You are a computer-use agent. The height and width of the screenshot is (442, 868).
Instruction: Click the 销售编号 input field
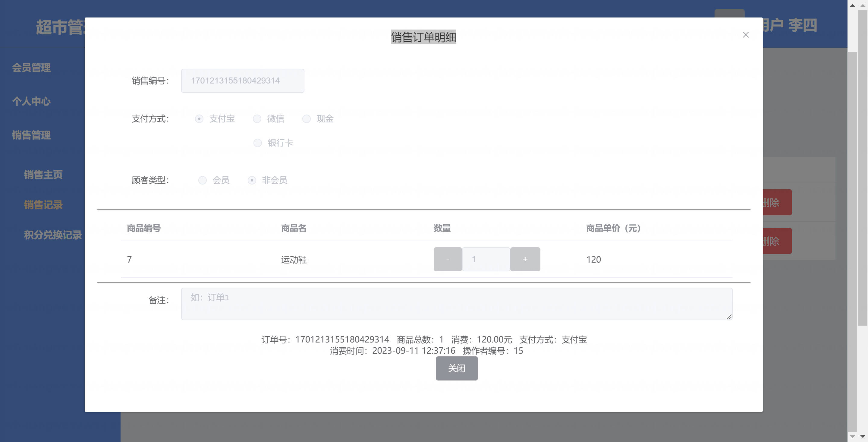click(242, 81)
